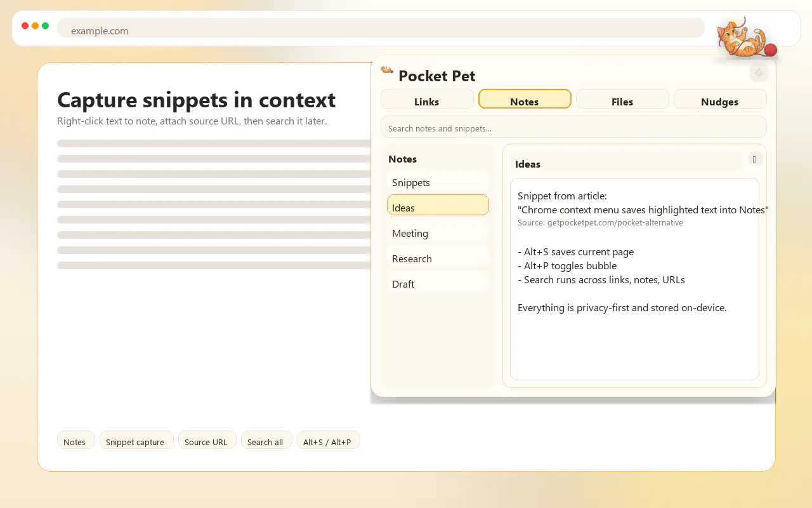Screen dimensions: 812x508
Task: Click the Pocket Pet cat extension icon
Action: 747,39
